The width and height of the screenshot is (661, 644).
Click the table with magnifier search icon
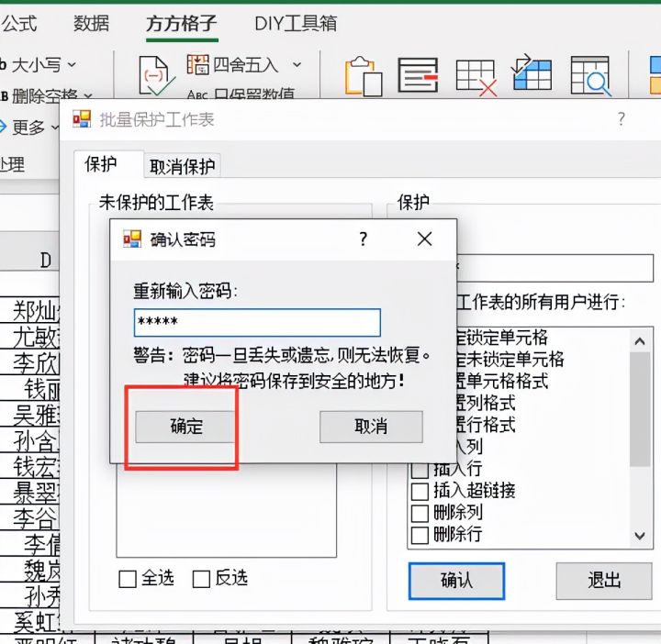coord(591,76)
